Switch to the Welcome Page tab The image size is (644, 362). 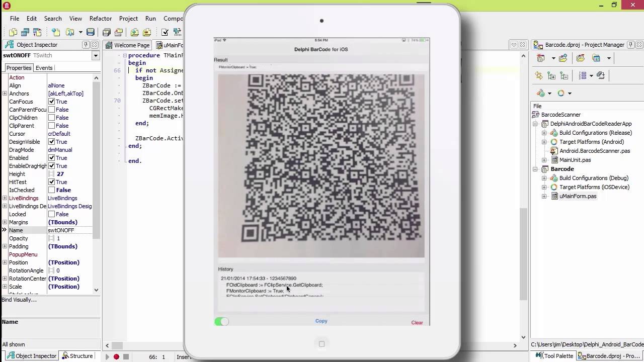128,45
